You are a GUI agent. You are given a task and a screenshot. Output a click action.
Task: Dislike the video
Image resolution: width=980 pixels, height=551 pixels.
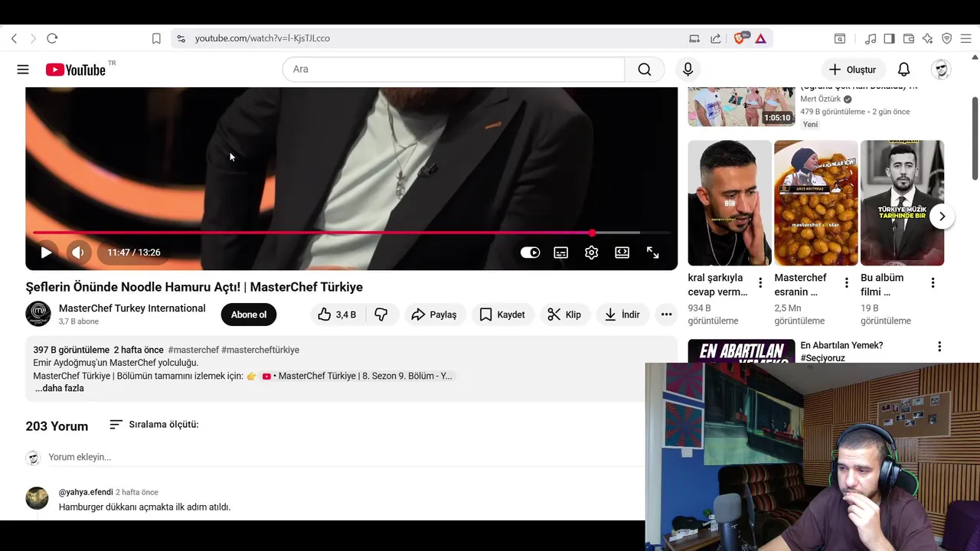click(x=381, y=315)
